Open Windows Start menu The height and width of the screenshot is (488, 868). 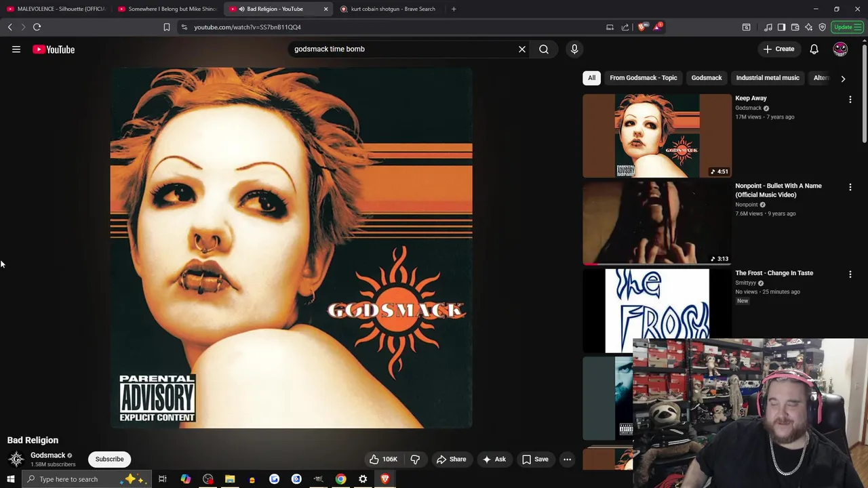pos(10,479)
